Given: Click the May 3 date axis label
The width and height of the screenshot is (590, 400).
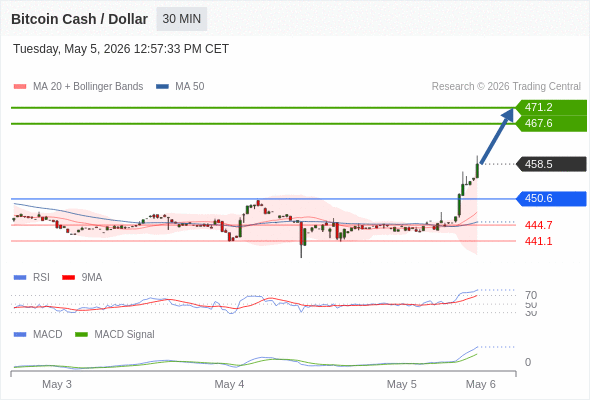Looking at the screenshot, I should point(57,384).
